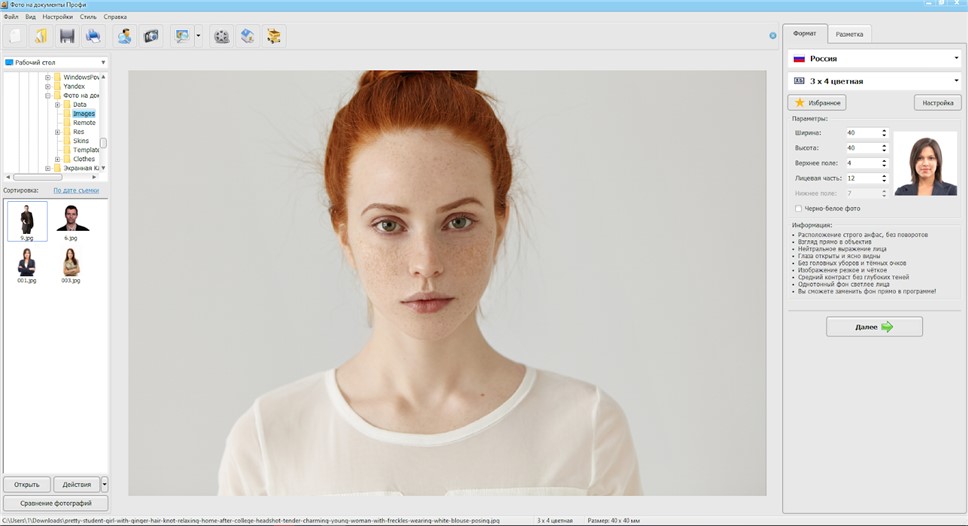The height and width of the screenshot is (526, 968).
Task: Open the Файл menu
Action: pos(10,17)
